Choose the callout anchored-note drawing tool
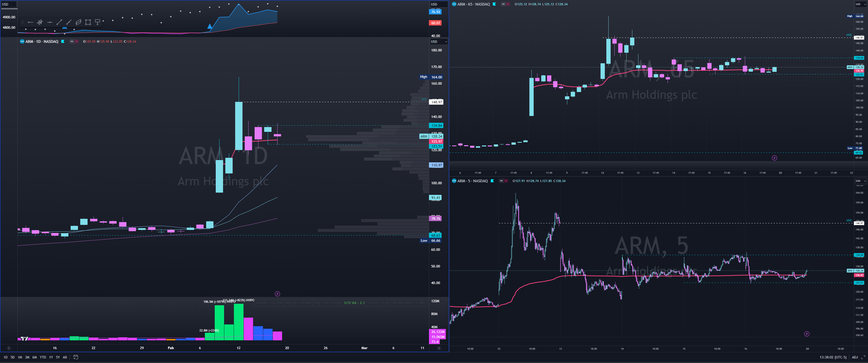The height and width of the screenshot is (363, 868). pos(98,22)
